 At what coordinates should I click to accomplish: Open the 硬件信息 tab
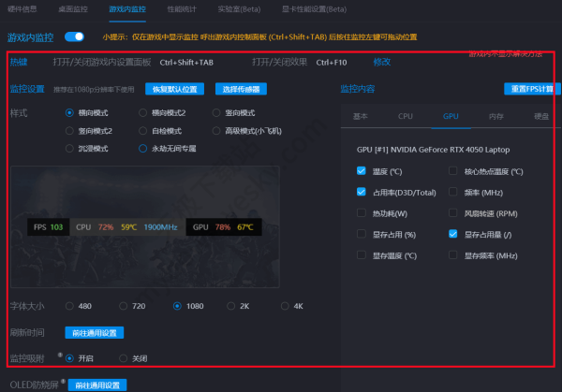22,8
